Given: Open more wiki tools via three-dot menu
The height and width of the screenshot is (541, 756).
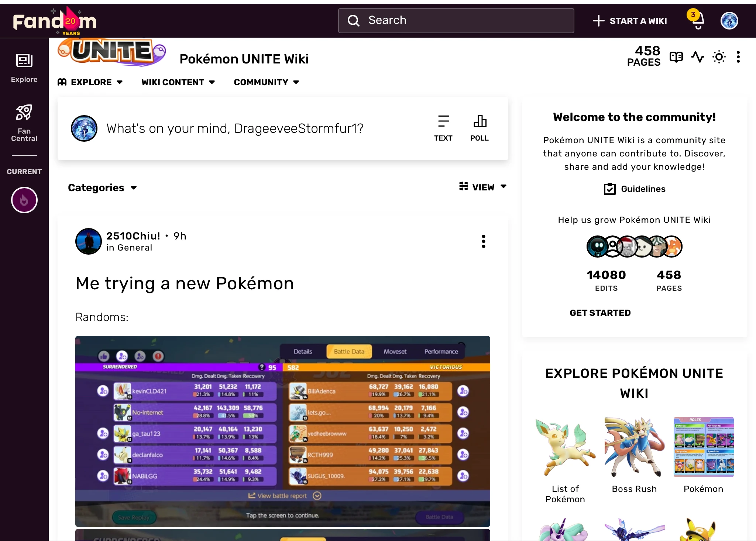Looking at the screenshot, I should point(738,56).
